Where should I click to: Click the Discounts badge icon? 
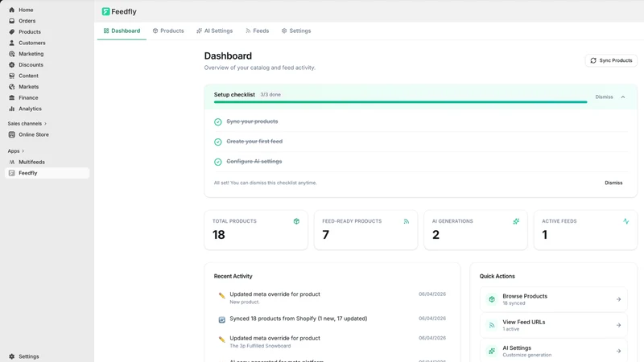coord(11,65)
